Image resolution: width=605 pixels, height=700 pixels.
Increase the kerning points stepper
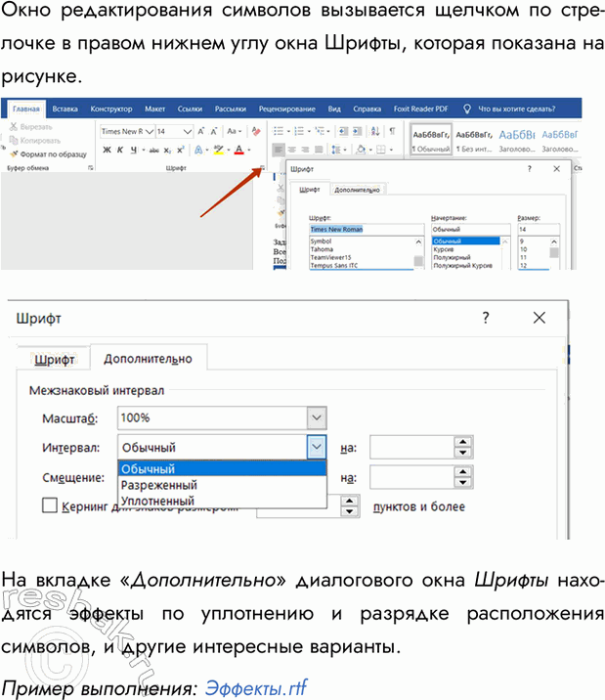pos(349,501)
